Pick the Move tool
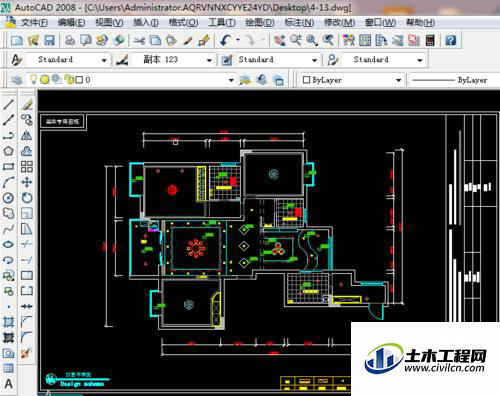The height and width of the screenshot is (396, 500). pos(27,182)
